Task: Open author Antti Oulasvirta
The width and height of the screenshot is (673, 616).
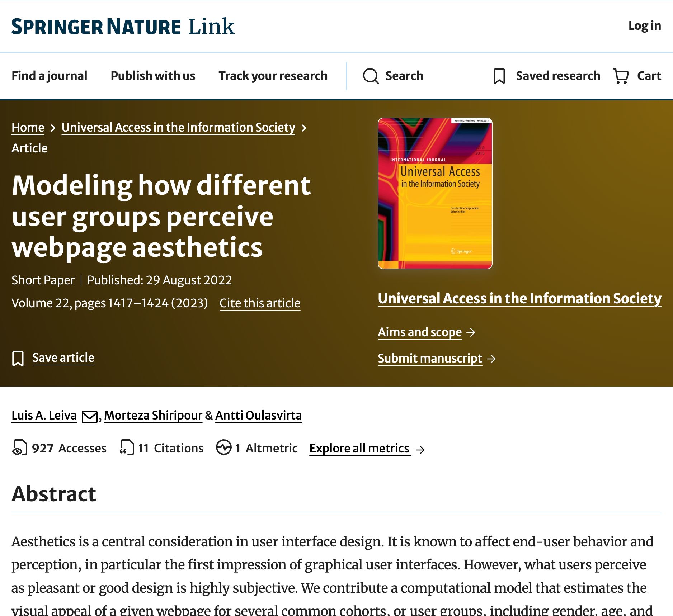Action: click(x=258, y=415)
